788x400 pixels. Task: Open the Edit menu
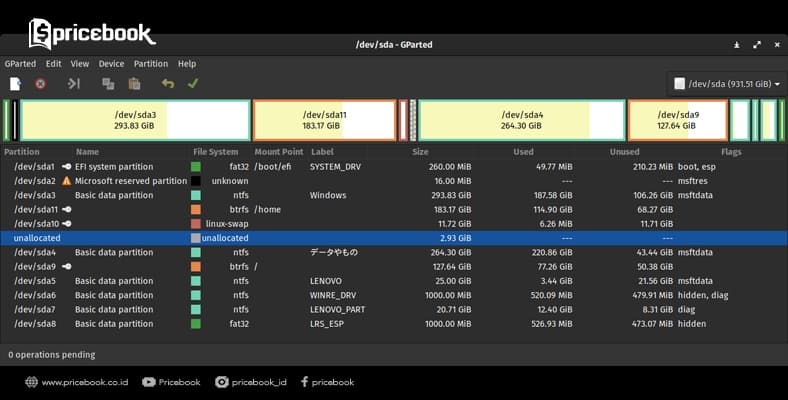click(x=53, y=64)
